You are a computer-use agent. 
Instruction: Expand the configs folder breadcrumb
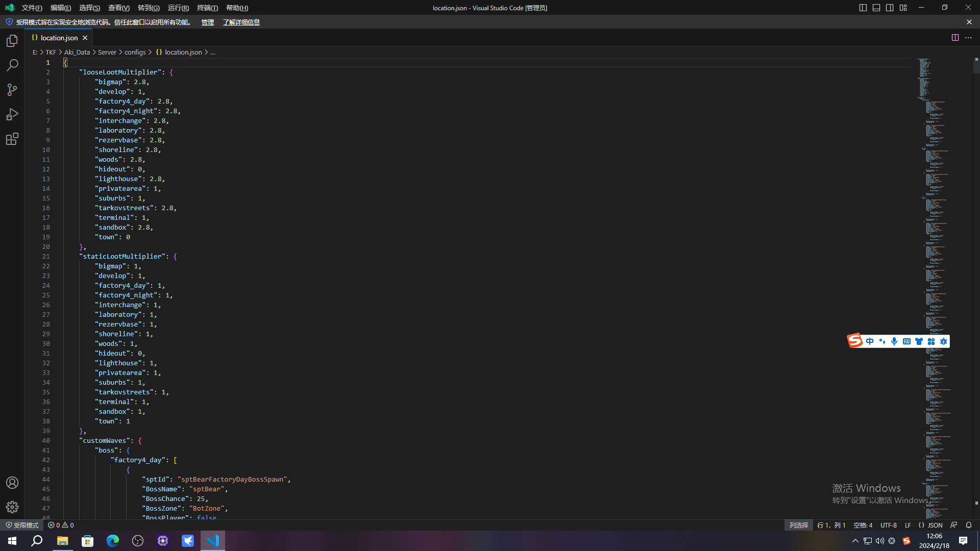(135, 52)
